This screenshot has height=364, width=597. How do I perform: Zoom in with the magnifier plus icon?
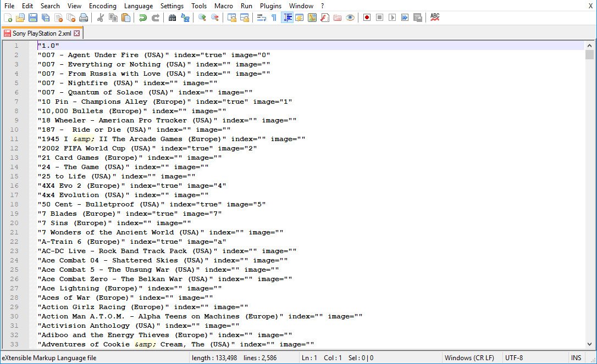(202, 18)
